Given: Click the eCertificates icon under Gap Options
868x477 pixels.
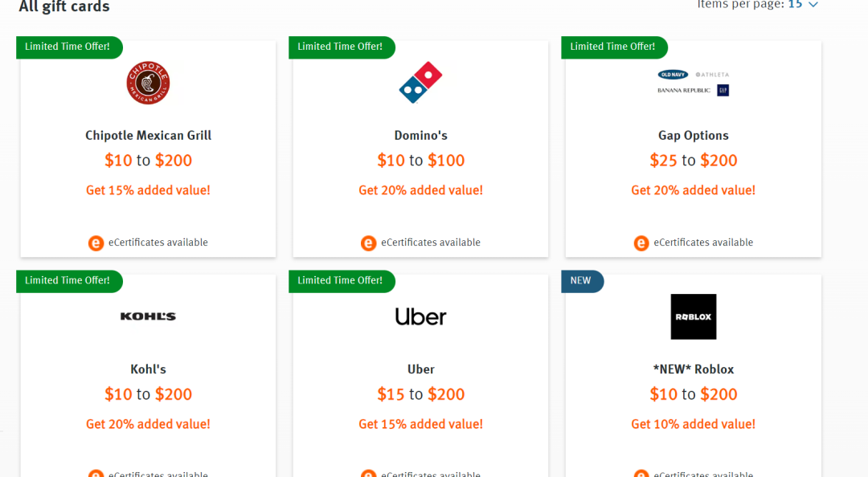Looking at the screenshot, I should click(x=641, y=243).
